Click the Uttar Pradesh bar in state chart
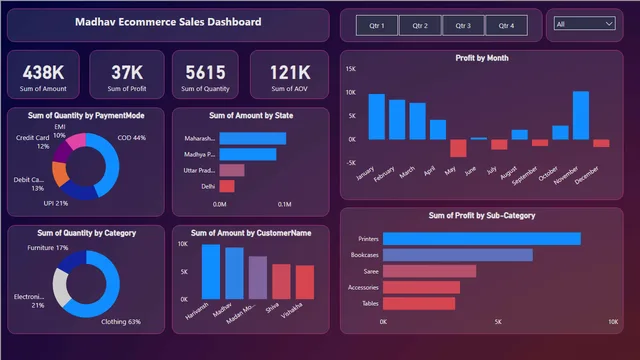Screen dimensions: 640x360 232,170
